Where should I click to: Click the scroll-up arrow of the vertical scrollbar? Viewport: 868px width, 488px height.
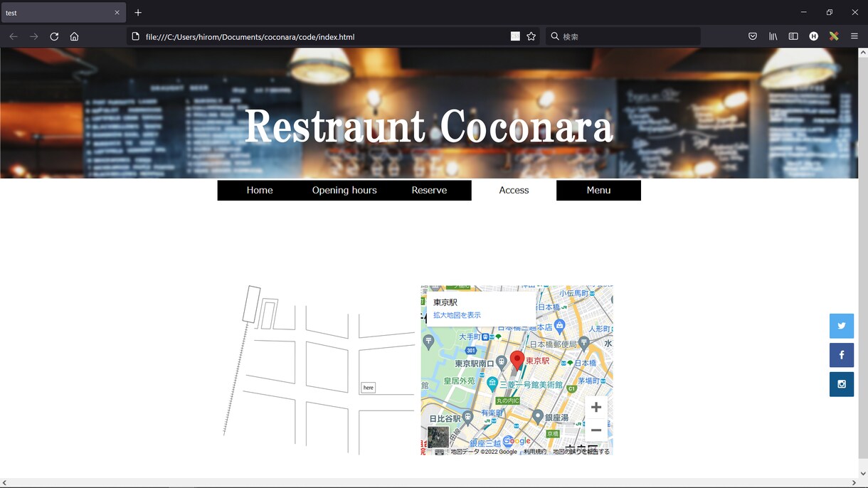click(x=863, y=53)
